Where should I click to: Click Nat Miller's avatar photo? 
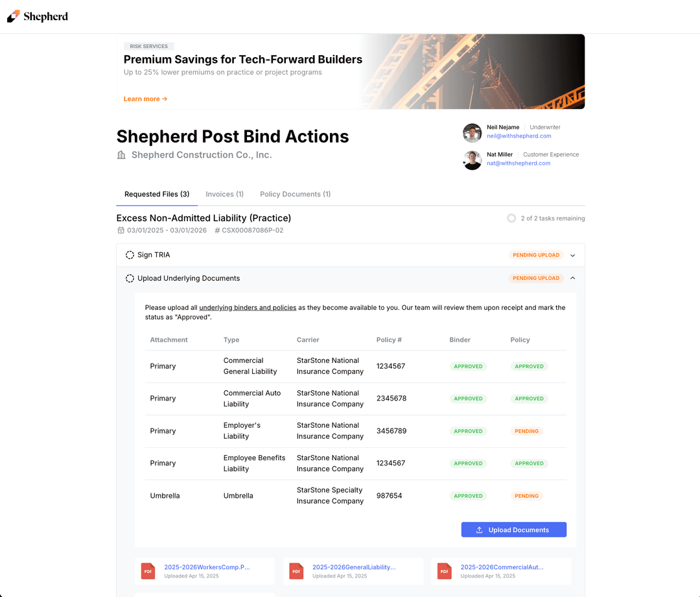[x=472, y=160]
